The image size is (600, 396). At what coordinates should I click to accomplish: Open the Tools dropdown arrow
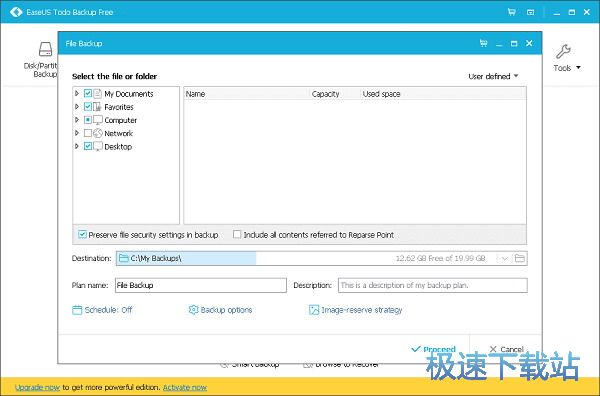coord(578,68)
